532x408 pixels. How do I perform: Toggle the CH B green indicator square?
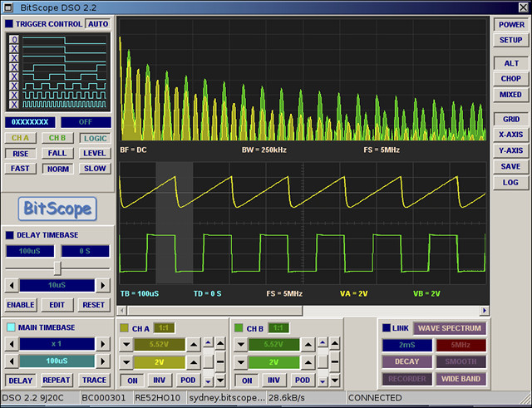(239, 328)
